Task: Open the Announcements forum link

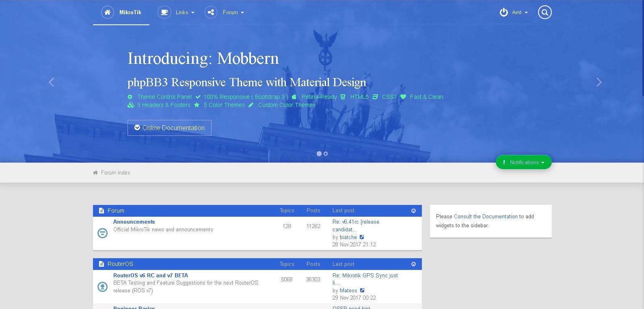Action: tap(134, 222)
